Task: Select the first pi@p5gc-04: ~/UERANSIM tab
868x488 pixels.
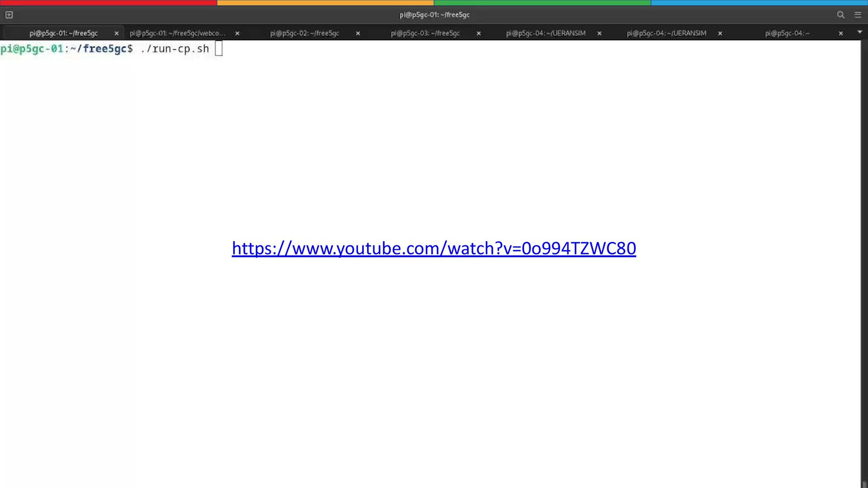Action: (546, 33)
